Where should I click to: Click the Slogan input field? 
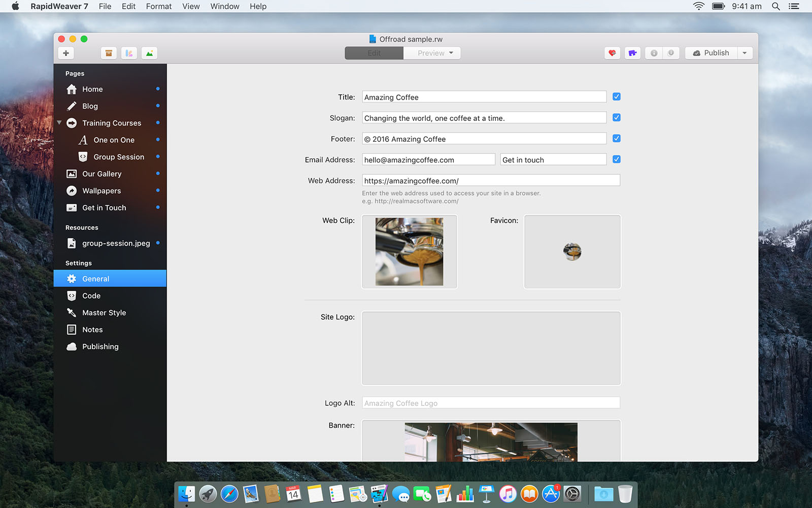[484, 118]
